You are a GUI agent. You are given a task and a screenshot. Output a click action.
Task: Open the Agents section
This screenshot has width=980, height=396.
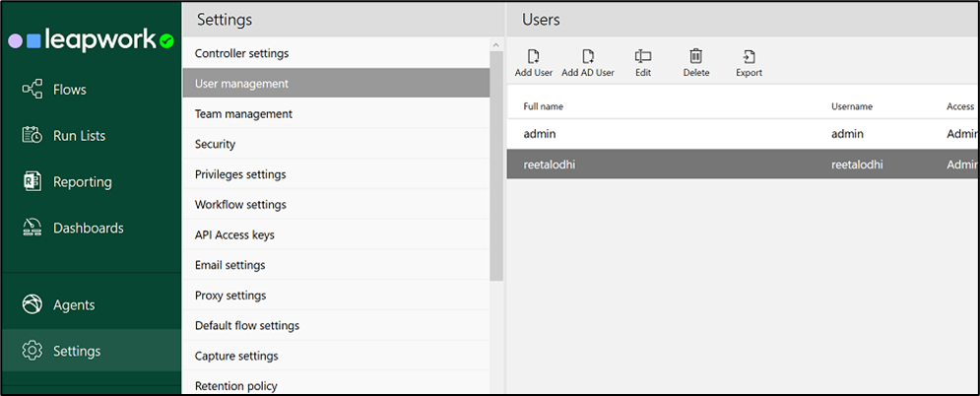click(74, 305)
